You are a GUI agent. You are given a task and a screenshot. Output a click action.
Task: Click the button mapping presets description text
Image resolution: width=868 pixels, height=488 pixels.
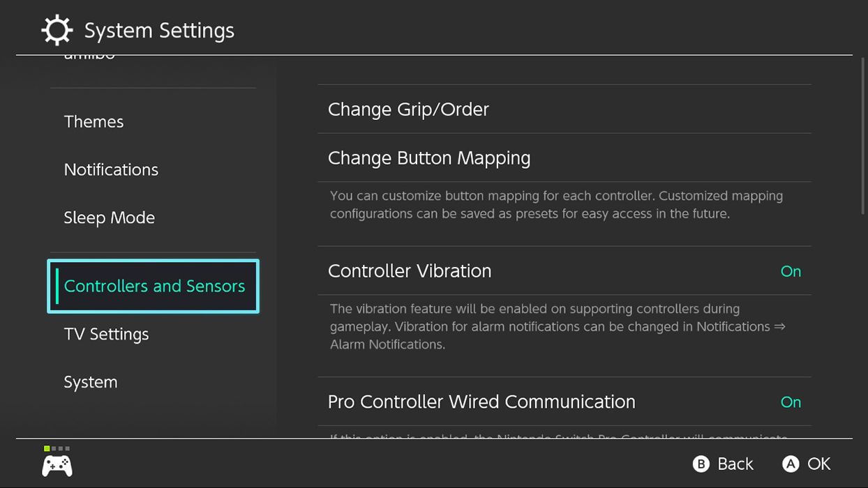(556, 205)
